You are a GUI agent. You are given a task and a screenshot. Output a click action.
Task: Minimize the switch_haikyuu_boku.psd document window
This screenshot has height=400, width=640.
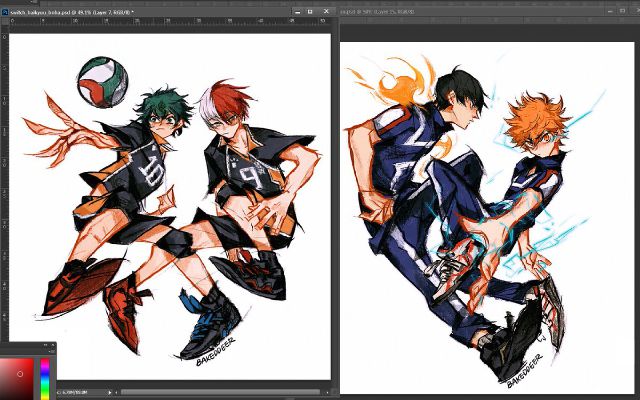(x=298, y=12)
